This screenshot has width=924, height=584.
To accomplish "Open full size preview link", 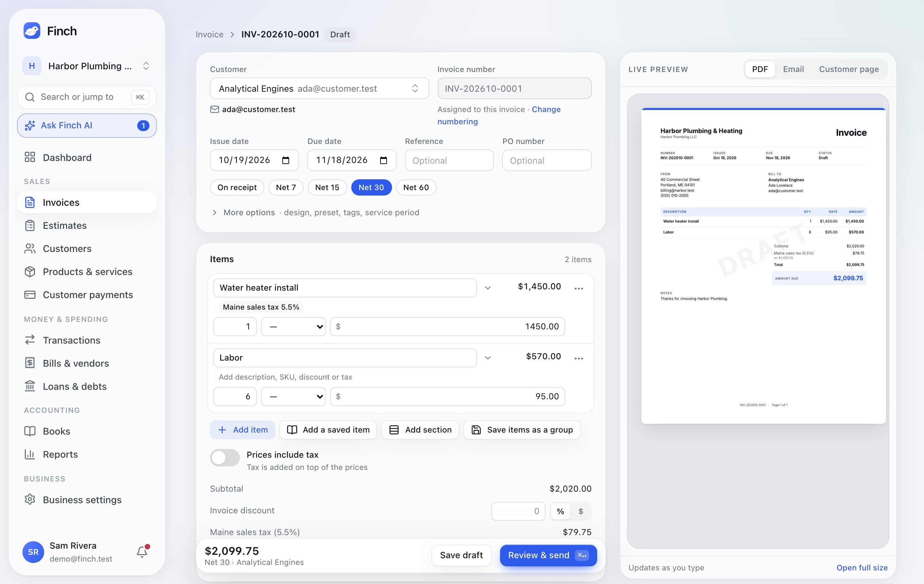I will (x=862, y=567).
